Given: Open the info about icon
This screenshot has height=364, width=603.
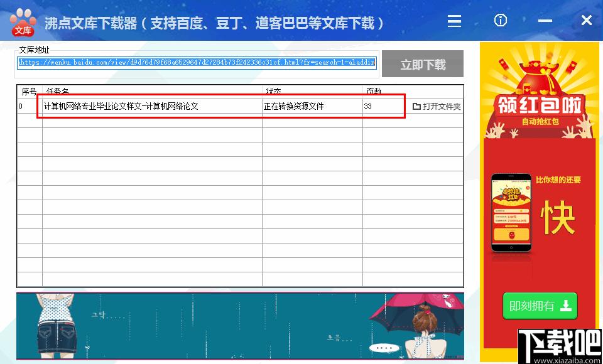Looking at the screenshot, I should [x=501, y=20].
